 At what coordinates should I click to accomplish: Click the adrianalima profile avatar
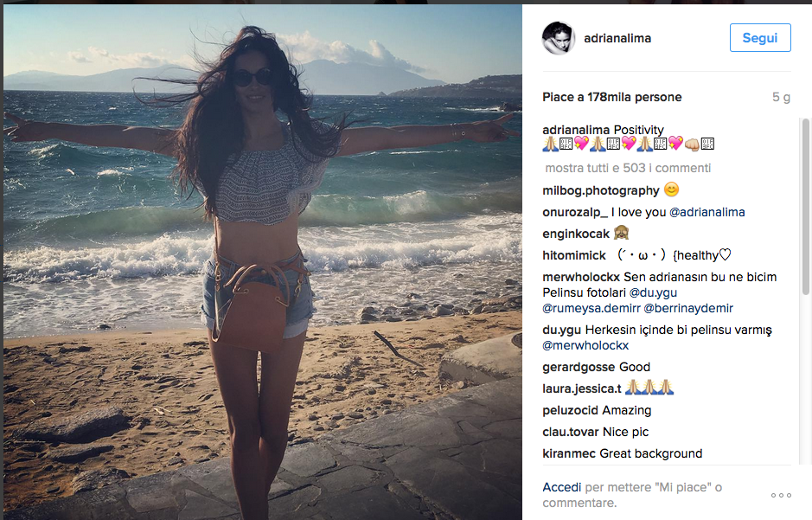coord(559,38)
